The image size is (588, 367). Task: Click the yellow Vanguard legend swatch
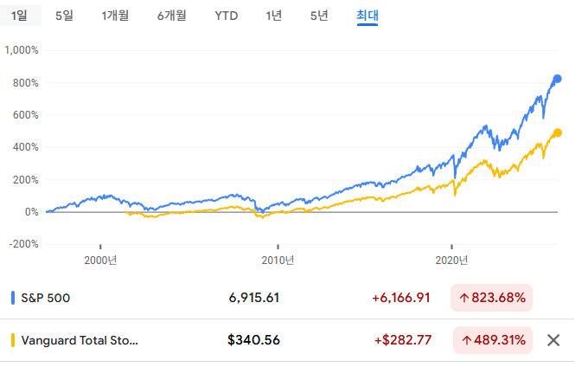click(x=13, y=340)
